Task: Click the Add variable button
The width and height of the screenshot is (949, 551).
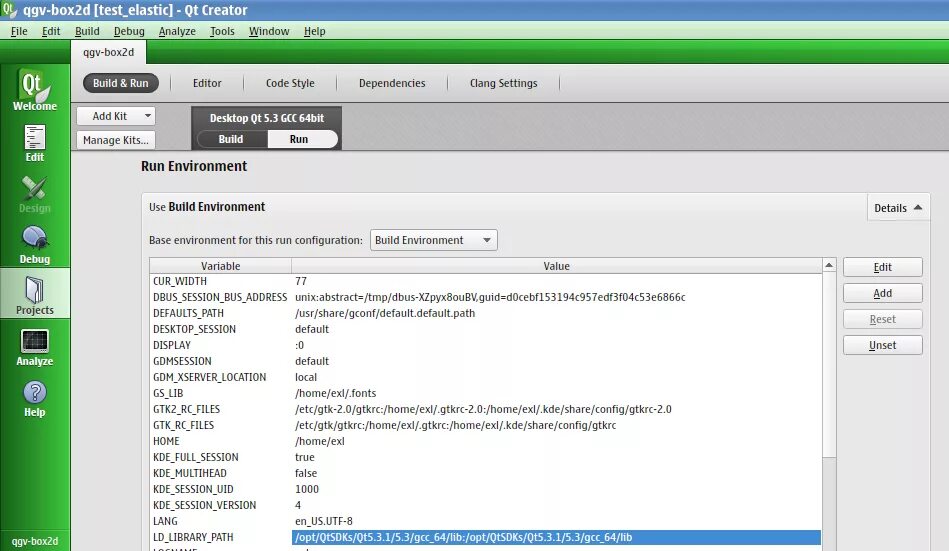Action: (882, 293)
